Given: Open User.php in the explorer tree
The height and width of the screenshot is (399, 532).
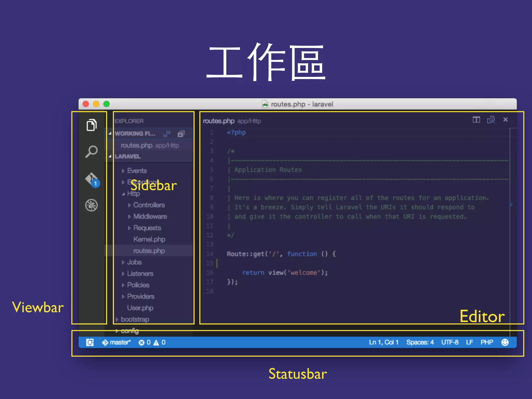Looking at the screenshot, I should tap(140, 308).
